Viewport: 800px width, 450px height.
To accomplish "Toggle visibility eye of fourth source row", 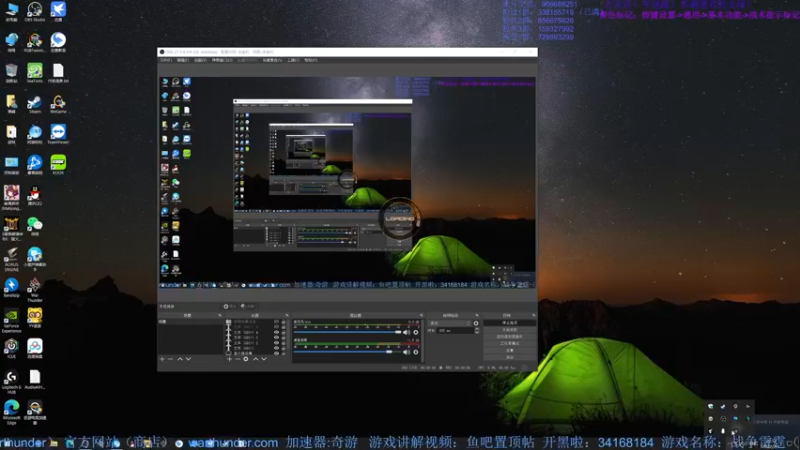I will (276, 337).
